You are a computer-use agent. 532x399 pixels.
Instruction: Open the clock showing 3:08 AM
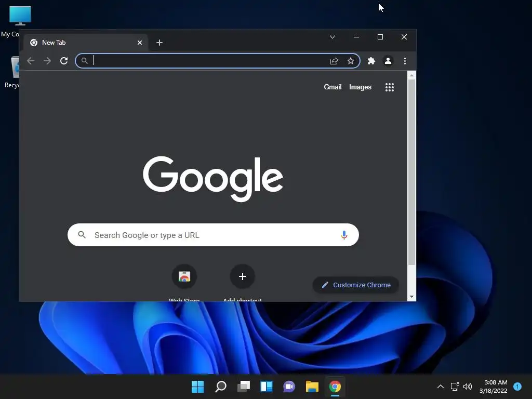click(x=494, y=387)
